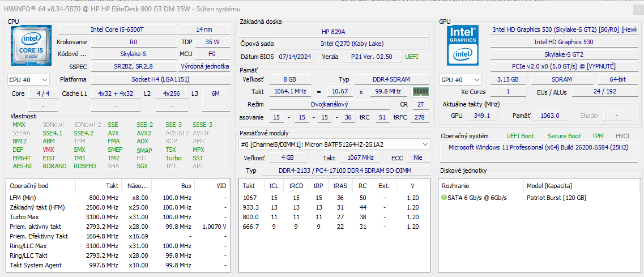Click the HP 829A motherboard field
The height and width of the screenshot is (277, 644).
(x=334, y=32)
